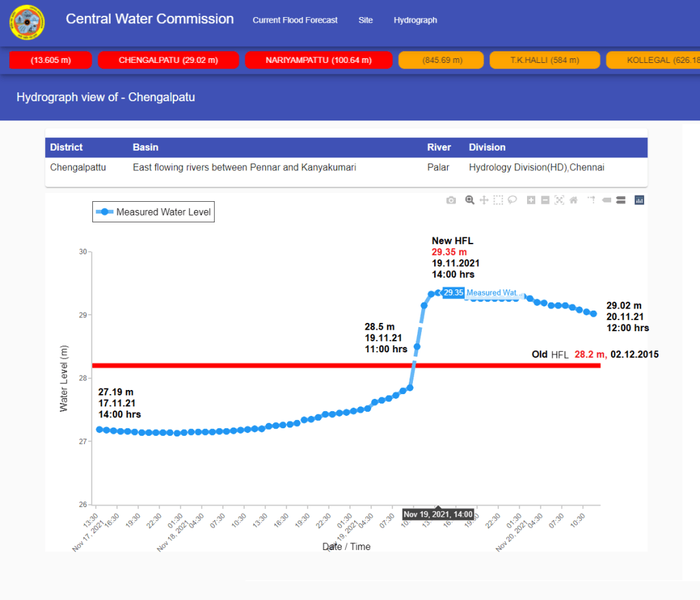Open the Site menu item
Image resolution: width=700 pixels, height=600 pixels.
pyautogui.click(x=366, y=21)
